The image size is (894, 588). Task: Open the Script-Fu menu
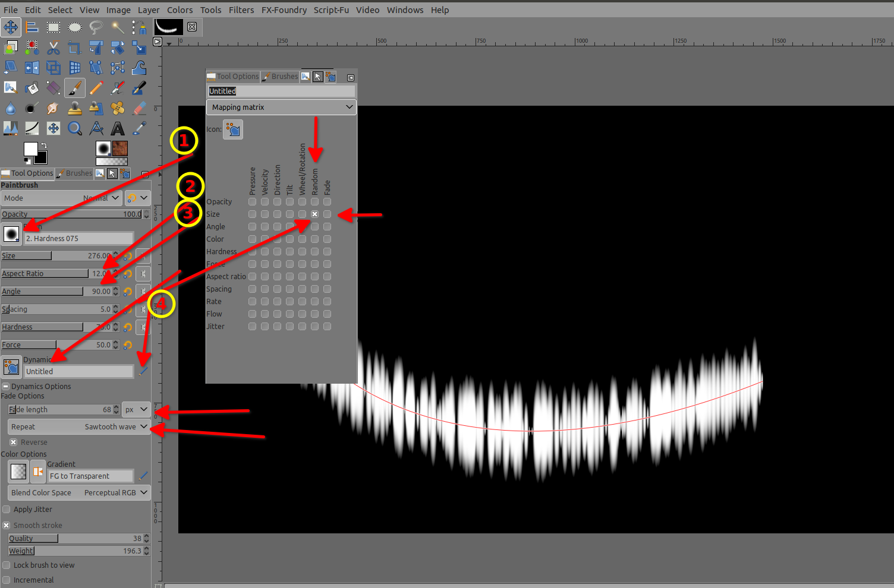click(332, 10)
